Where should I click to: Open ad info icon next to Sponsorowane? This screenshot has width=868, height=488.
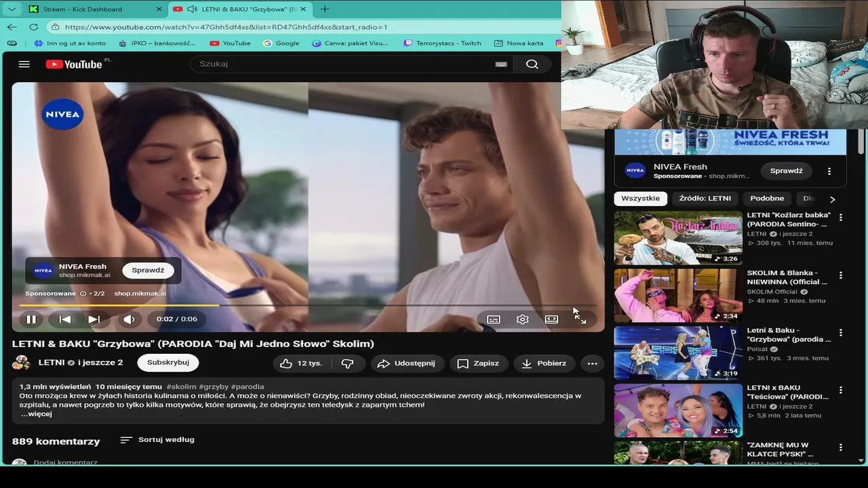coord(83,293)
